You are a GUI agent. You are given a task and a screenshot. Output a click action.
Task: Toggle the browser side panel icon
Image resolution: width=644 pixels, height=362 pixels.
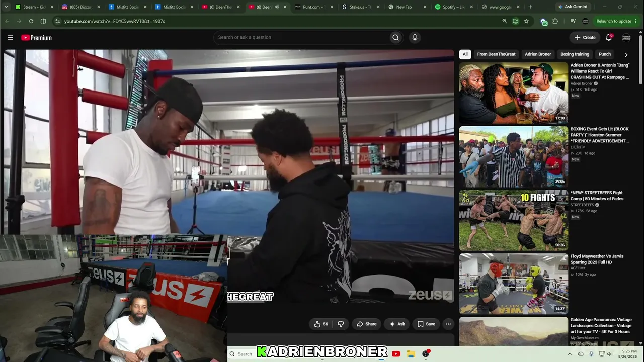click(43, 21)
